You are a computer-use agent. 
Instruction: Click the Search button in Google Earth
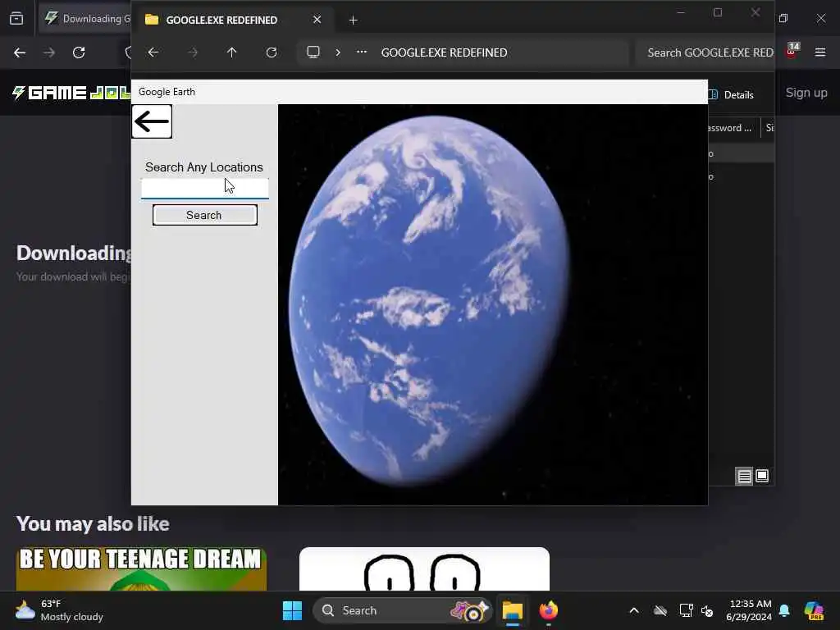pos(204,215)
